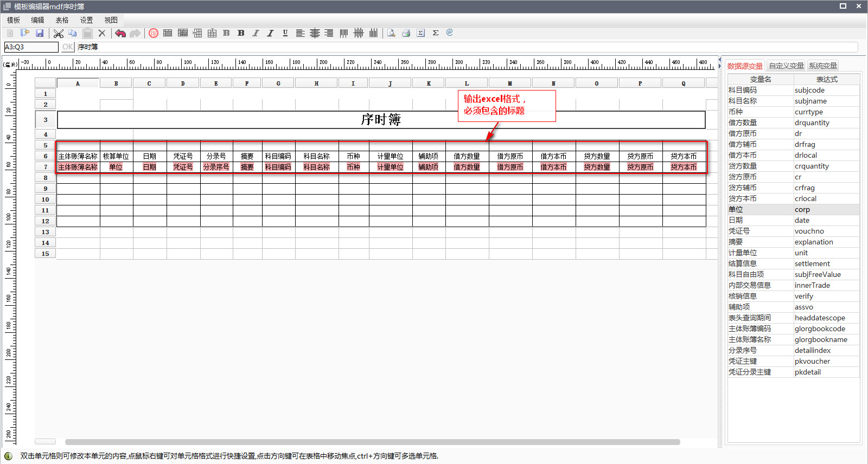Toggle underline text formatting

[x=285, y=34]
